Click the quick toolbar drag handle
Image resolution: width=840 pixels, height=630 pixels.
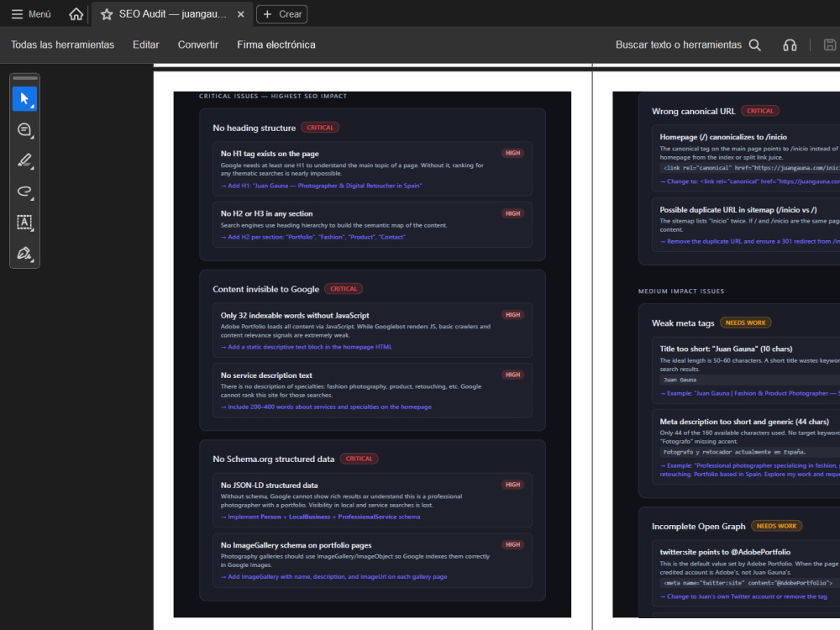pyautogui.click(x=24, y=78)
